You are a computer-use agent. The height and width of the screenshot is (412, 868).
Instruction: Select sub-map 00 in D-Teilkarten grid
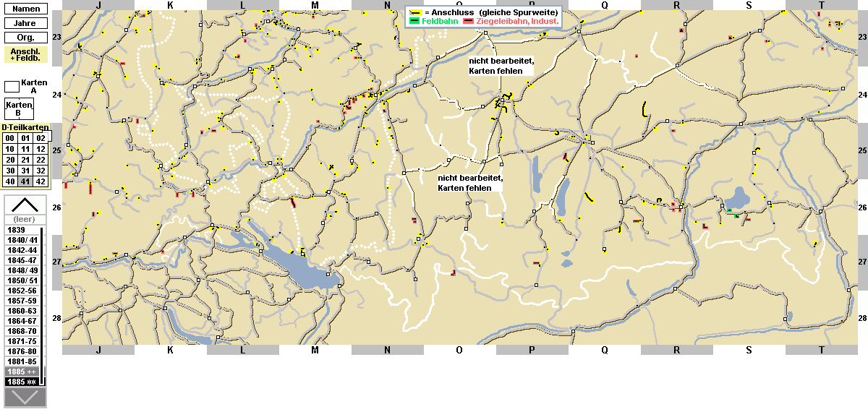(10, 138)
